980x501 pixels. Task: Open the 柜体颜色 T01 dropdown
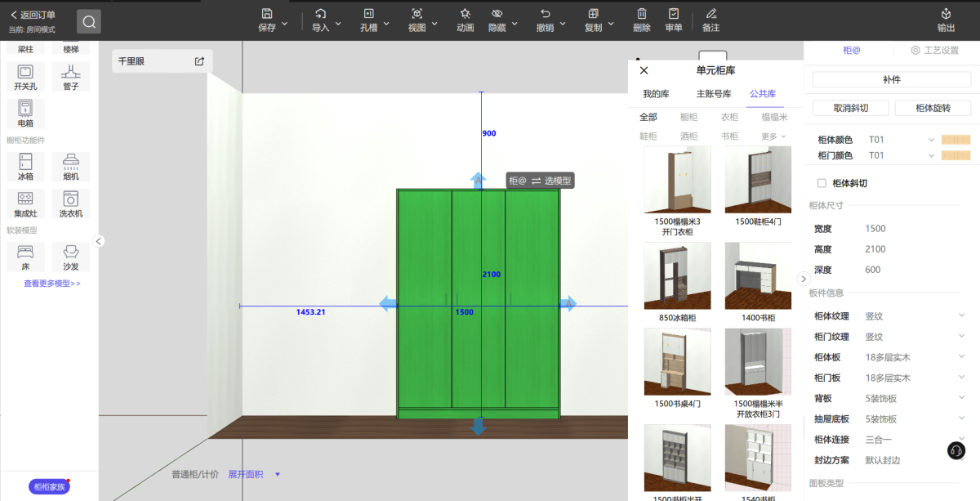[x=931, y=140]
